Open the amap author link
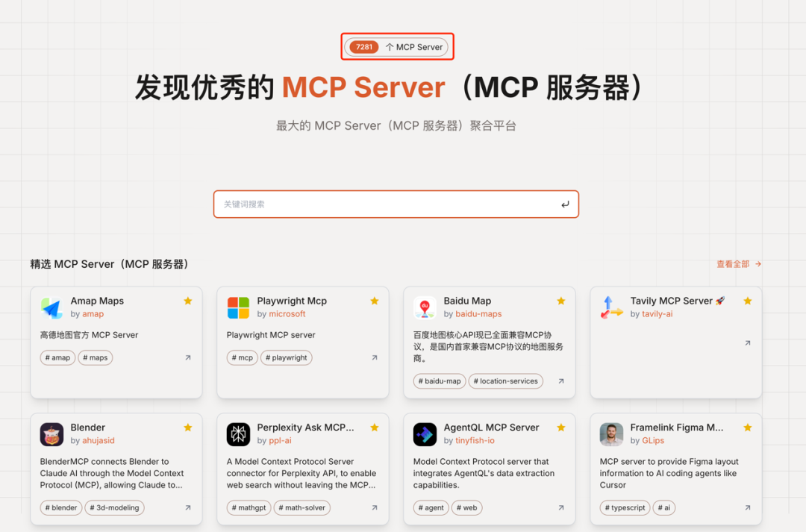 coord(93,314)
